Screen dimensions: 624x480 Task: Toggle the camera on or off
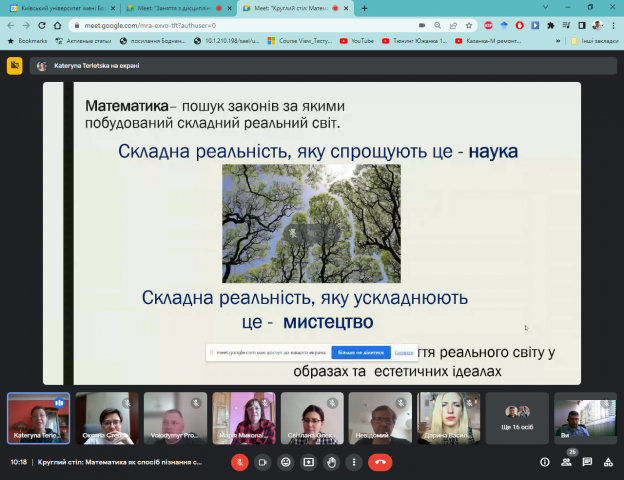(262, 462)
